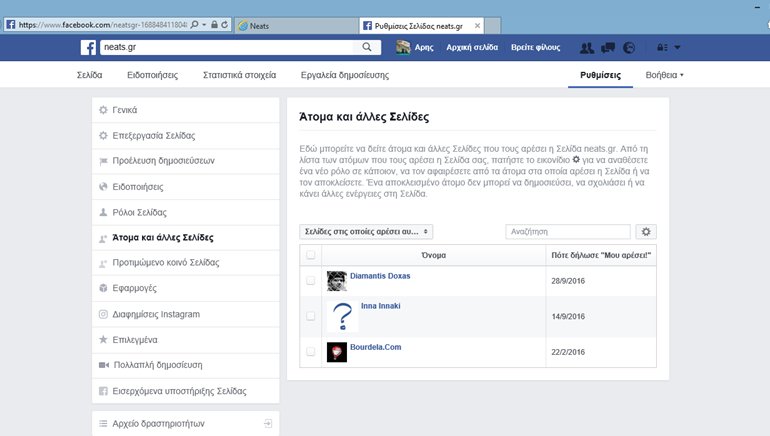Open the Ειδοποιήσεις top tab
This screenshot has height=436, width=770.
[152, 75]
